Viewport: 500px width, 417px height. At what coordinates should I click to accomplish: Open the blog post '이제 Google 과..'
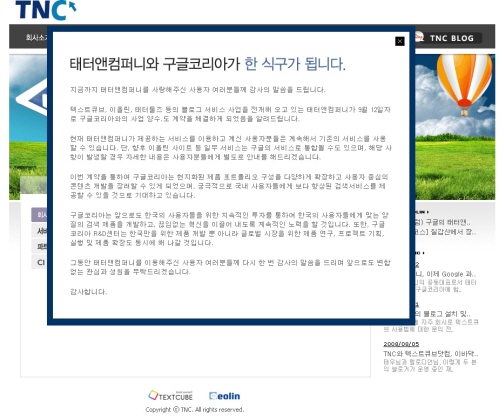[x=446, y=274]
